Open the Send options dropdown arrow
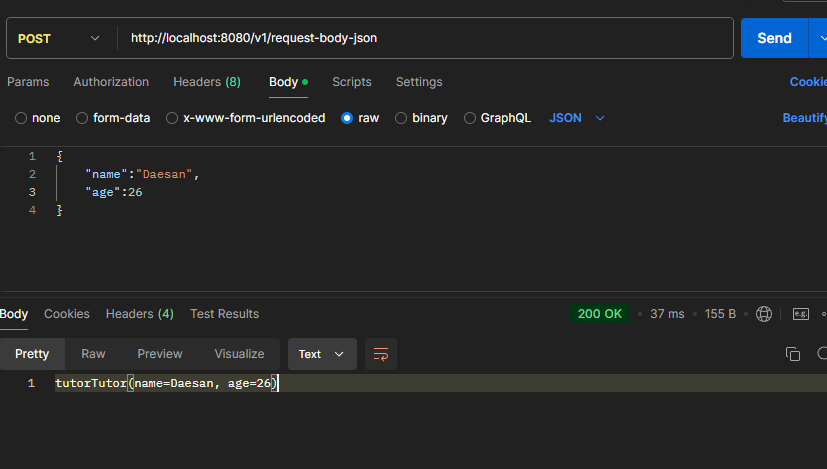Screen dimensions: 827x469 [820, 38]
